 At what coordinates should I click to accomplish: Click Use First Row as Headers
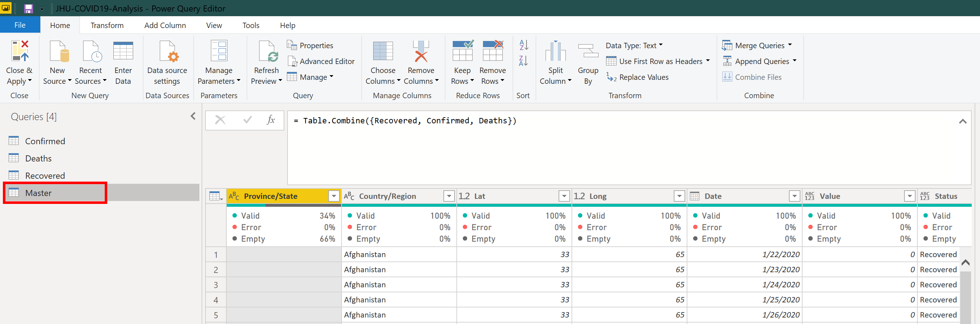[655, 61]
